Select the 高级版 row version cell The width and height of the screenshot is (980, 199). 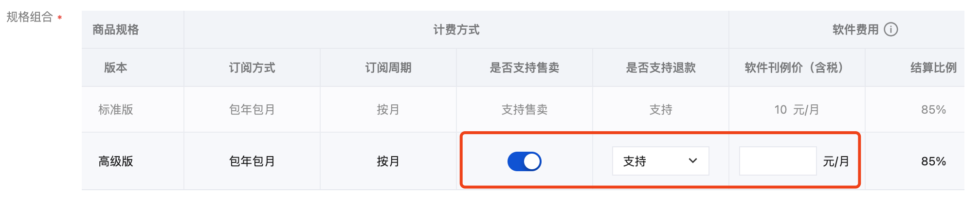116,161
